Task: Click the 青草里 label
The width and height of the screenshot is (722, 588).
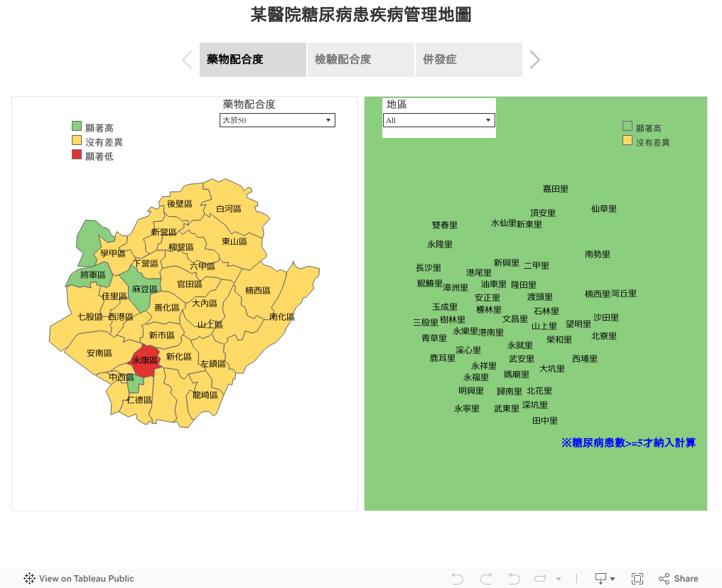Action: (x=434, y=338)
